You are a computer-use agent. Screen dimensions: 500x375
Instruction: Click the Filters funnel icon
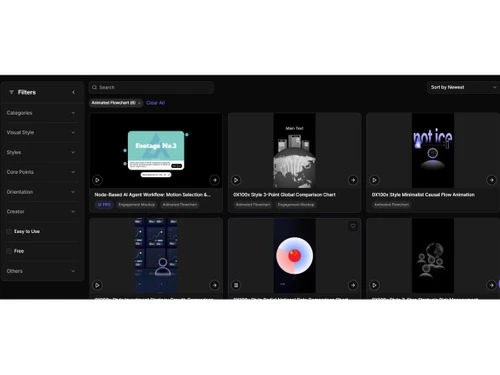pyautogui.click(x=11, y=92)
